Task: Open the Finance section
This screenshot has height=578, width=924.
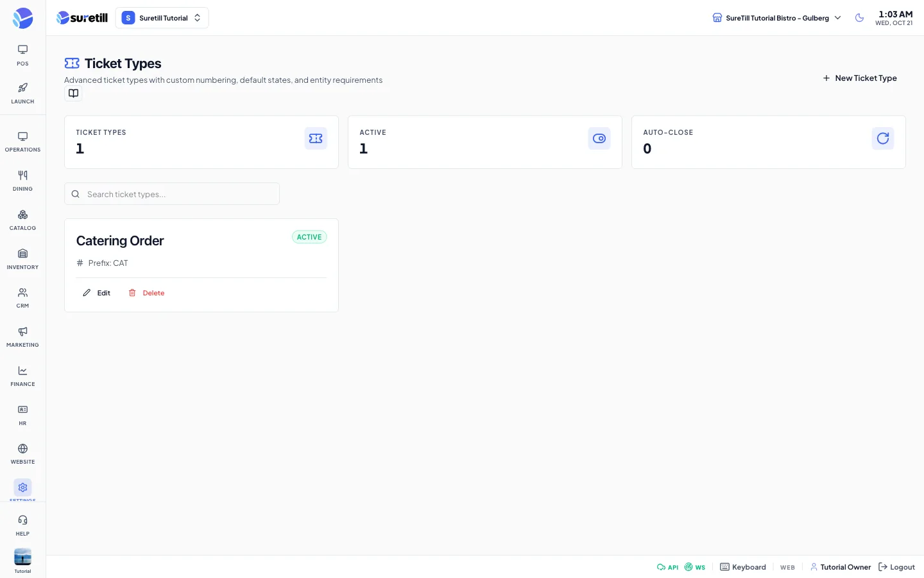Action: (x=22, y=376)
